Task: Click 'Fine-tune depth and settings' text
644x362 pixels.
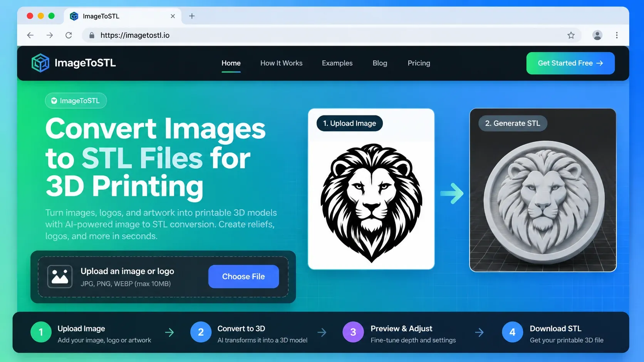Action: tap(413, 340)
